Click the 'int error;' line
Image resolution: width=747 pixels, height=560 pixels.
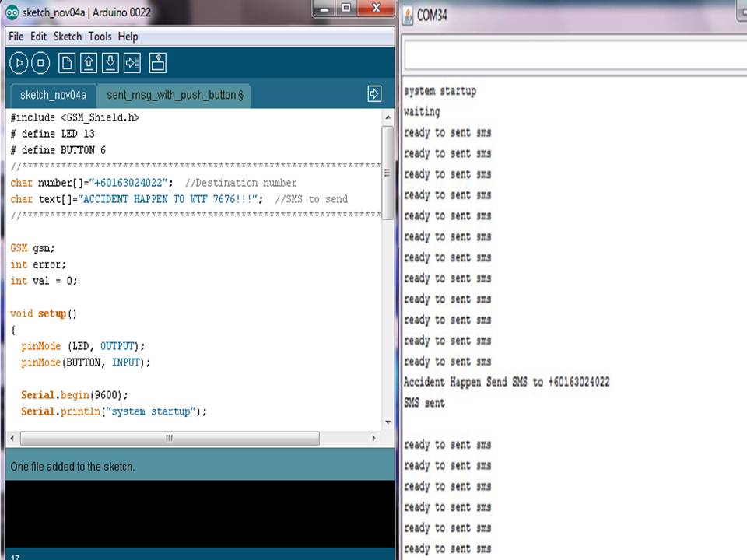[38, 264]
